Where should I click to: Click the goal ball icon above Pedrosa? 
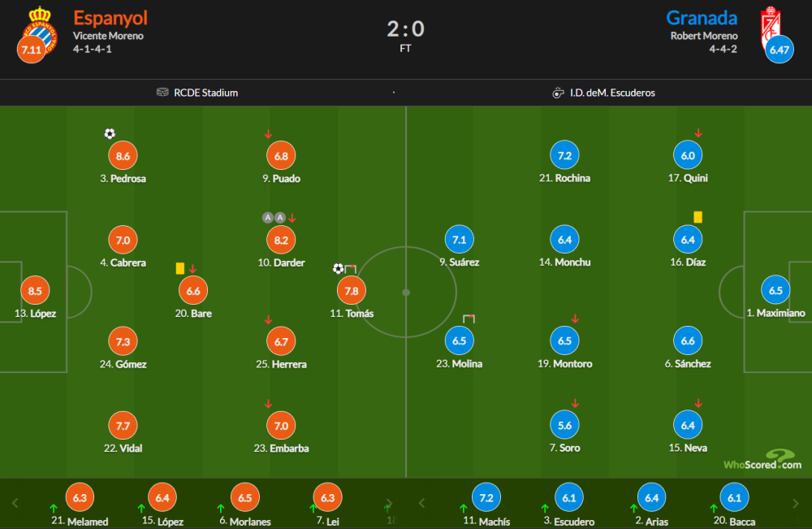click(x=110, y=134)
